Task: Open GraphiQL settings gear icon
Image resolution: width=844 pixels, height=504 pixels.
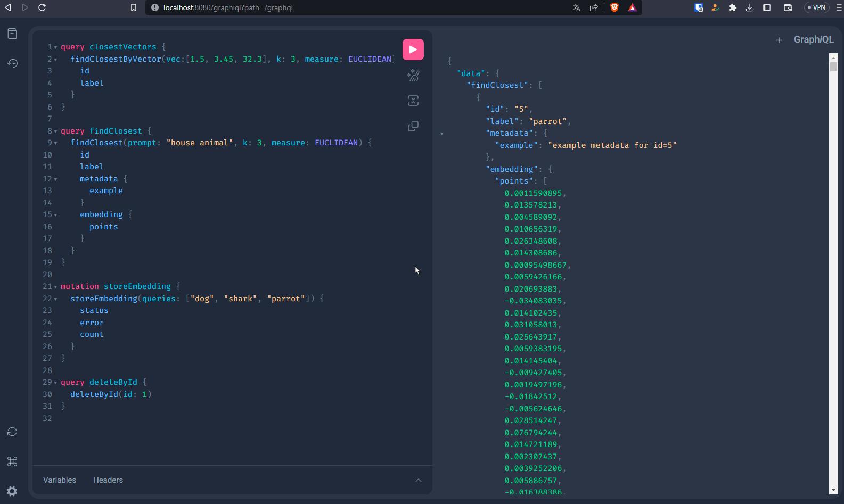Action: pyautogui.click(x=12, y=491)
